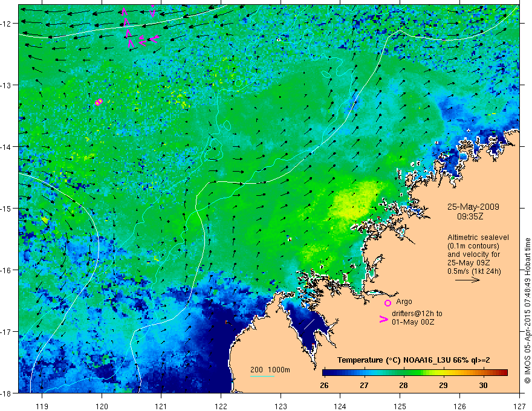Click the latitude axis label "-18"
The height and width of the screenshot is (411, 532).
click(6, 393)
